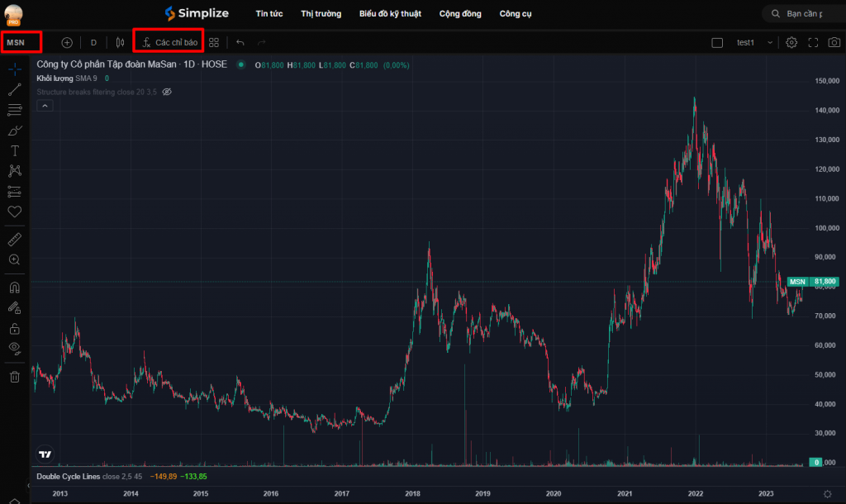This screenshot has height=504, width=846.
Task: Toggle lock all drawing tools
Action: [14, 328]
